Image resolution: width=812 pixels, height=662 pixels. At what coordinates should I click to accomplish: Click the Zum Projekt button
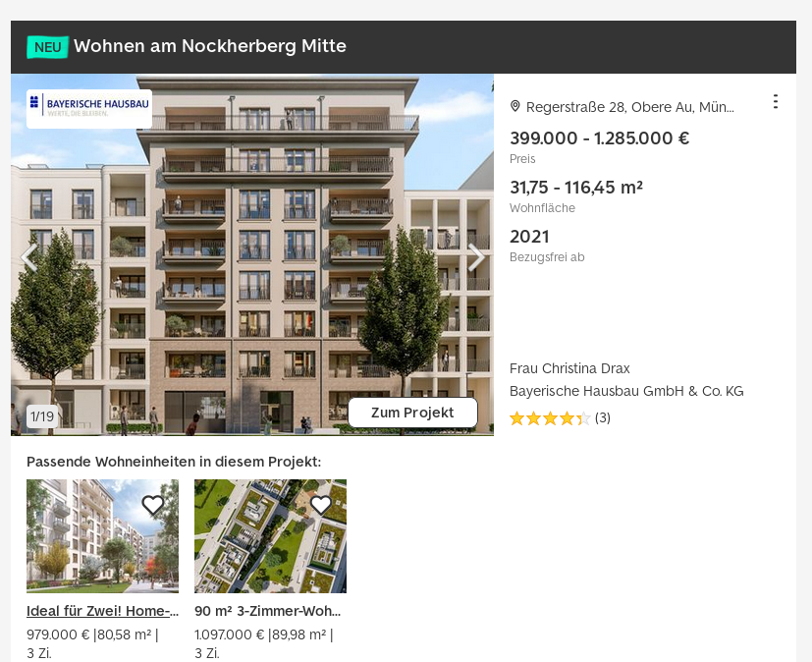tap(412, 413)
